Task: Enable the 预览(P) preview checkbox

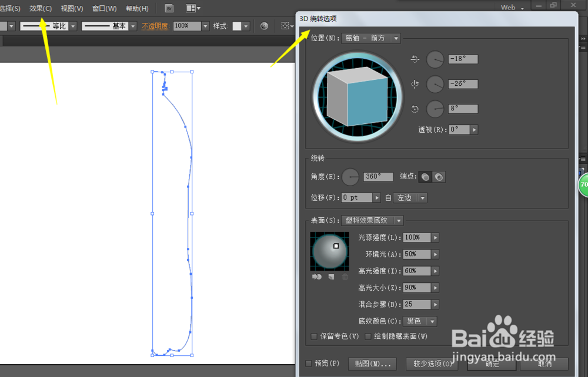Action: (x=309, y=363)
